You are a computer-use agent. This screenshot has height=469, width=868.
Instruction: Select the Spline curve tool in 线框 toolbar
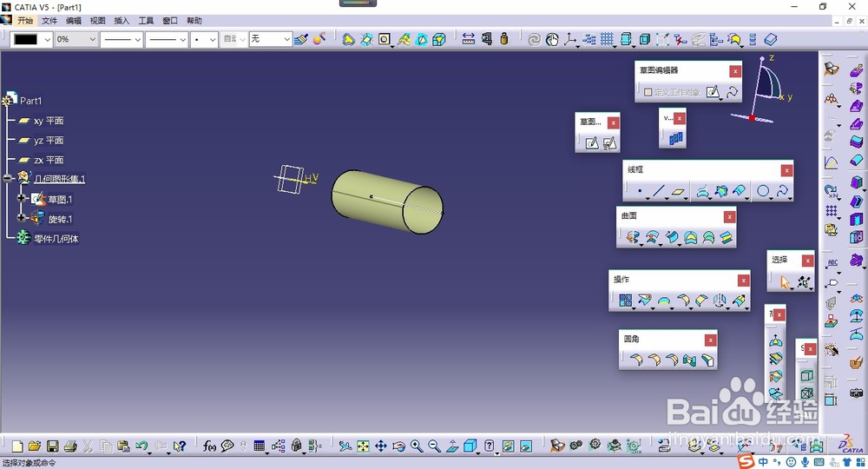[x=782, y=192]
